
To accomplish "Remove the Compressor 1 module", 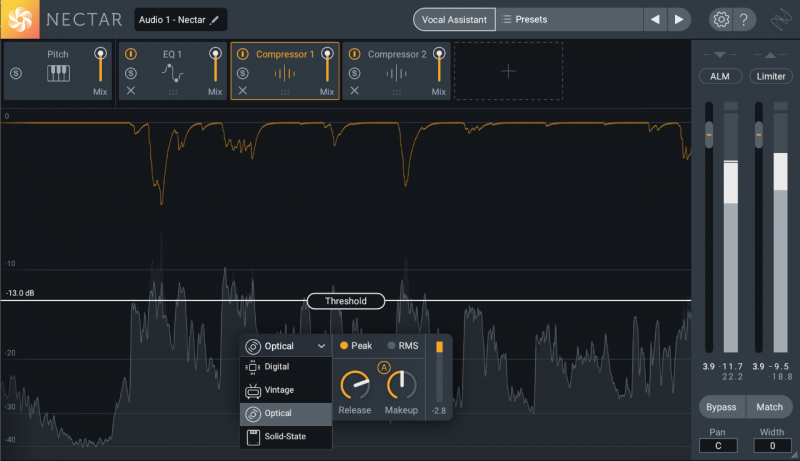I will [x=243, y=91].
